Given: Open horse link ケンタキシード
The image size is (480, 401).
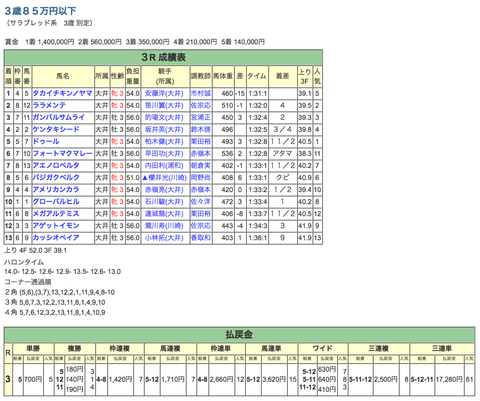Looking at the screenshot, I should (x=56, y=130).
